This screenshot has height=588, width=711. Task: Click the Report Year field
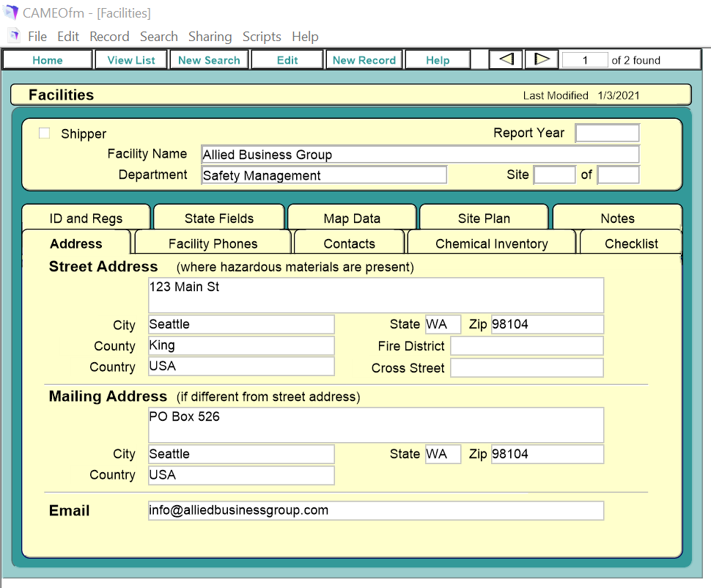coord(607,133)
